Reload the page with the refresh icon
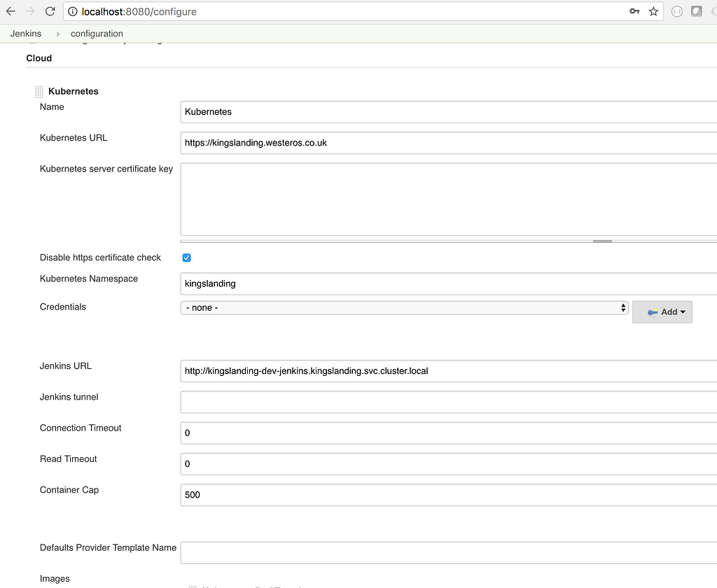This screenshot has width=717, height=588. pyautogui.click(x=50, y=11)
